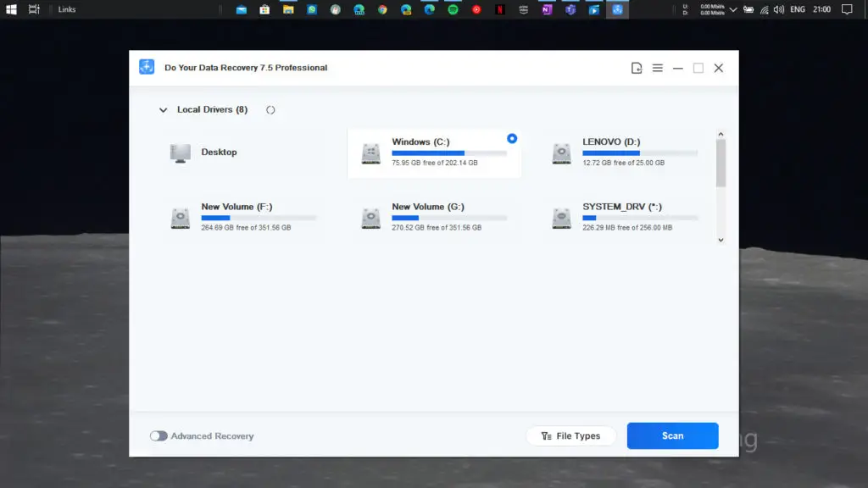Click the Do Your Data Recovery taskbar icon
Screen dimensions: 868x488
[x=617, y=9]
